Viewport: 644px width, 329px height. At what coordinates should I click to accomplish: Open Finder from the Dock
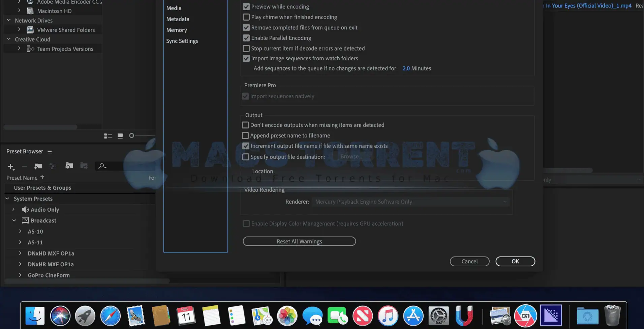point(35,316)
